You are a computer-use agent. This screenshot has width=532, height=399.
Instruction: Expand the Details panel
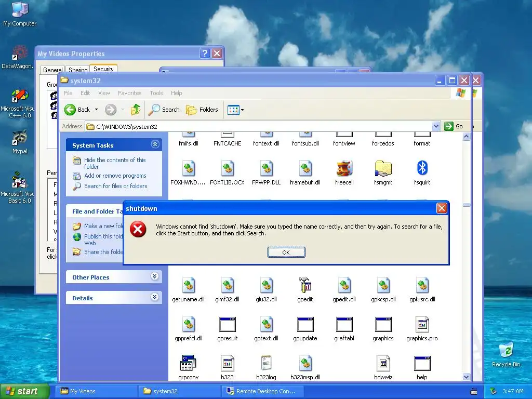pyautogui.click(x=155, y=297)
